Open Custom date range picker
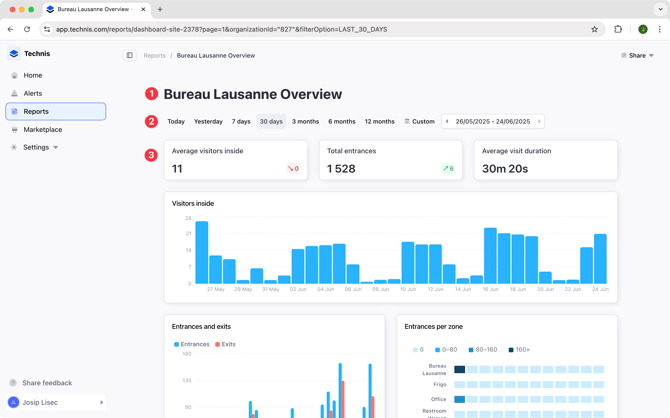Screen dimensions: 670x418 click(419, 121)
